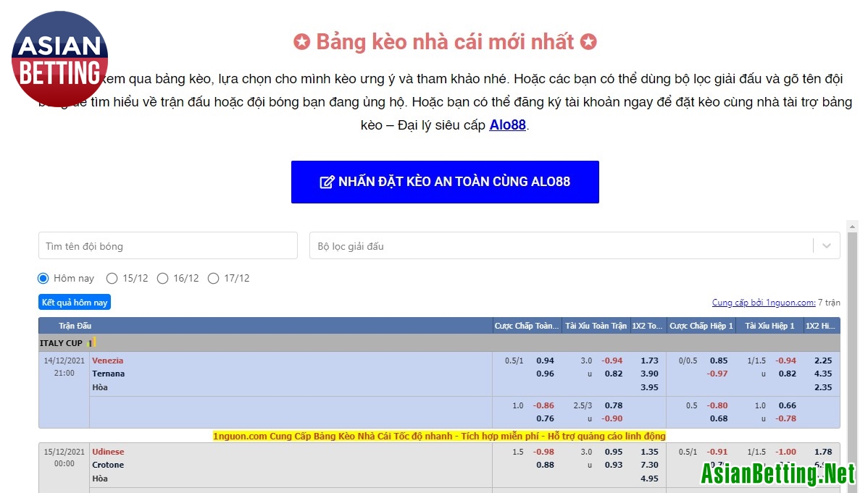
Task: Select the 15/12 date radio button
Action: pos(112,278)
